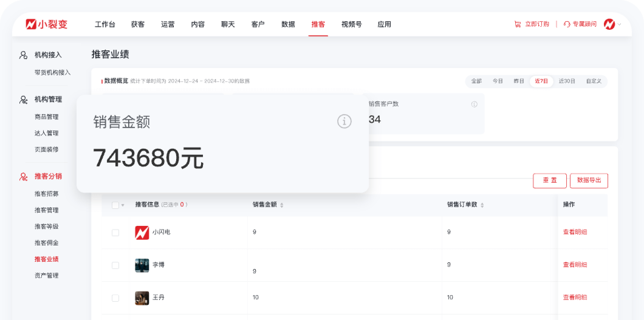Expand the select-all checkbox dropdown arrow
The width and height of the screenshot is (644, 320).
(123, 205)
